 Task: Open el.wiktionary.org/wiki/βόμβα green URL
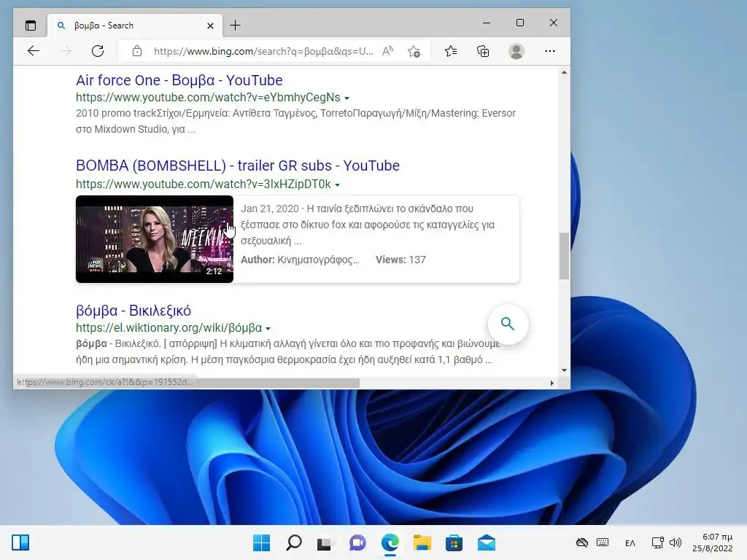pyautogui.click(x=169, y=327)
